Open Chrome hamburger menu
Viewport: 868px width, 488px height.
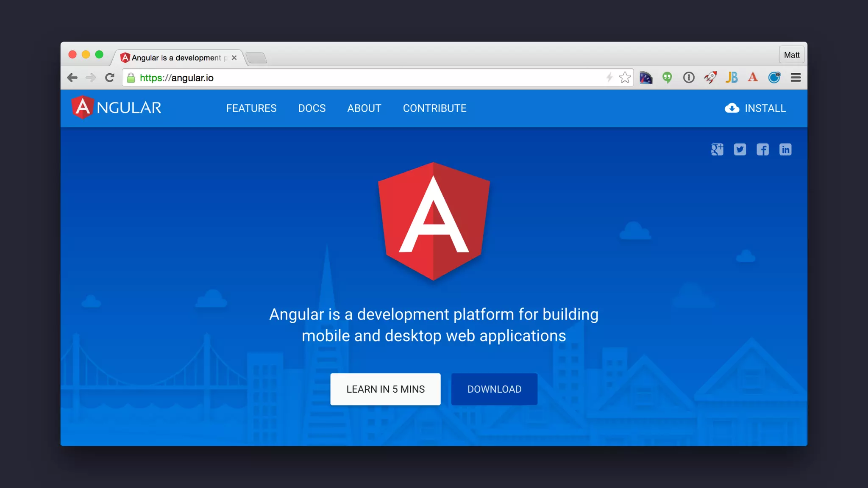(796, 78)
